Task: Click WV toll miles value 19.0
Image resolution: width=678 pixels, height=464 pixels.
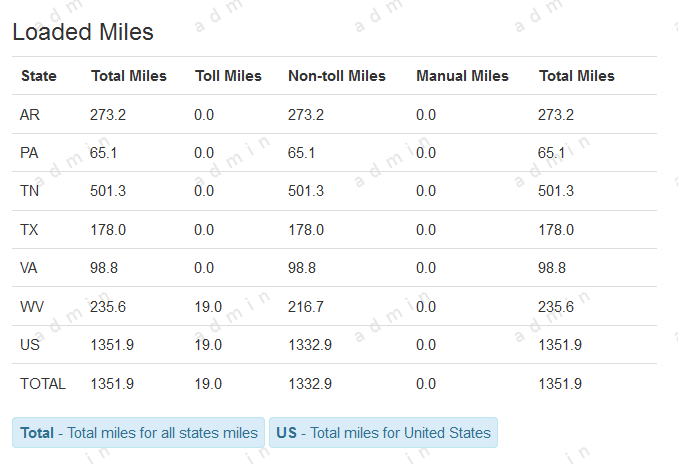Action: pos(208,307)
